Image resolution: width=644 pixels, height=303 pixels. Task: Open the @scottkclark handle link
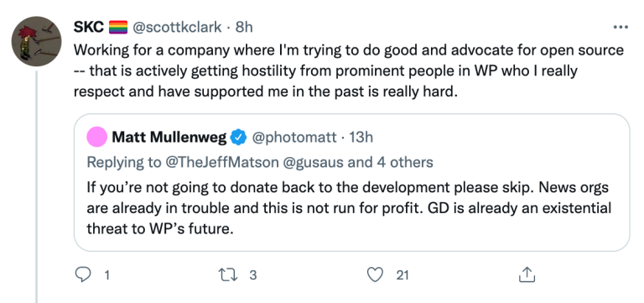[177, 28]
